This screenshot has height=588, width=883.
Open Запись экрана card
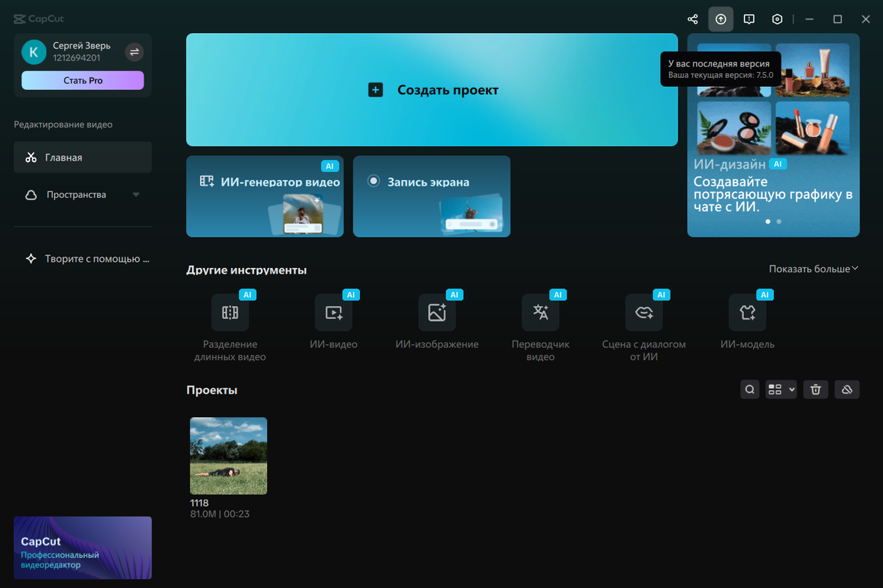(x=432, y=196)
